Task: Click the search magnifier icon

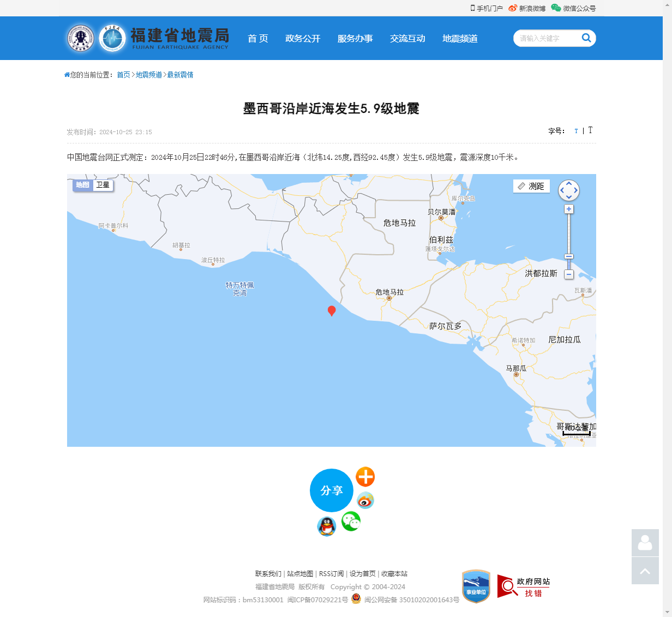Action: point(586,38)
